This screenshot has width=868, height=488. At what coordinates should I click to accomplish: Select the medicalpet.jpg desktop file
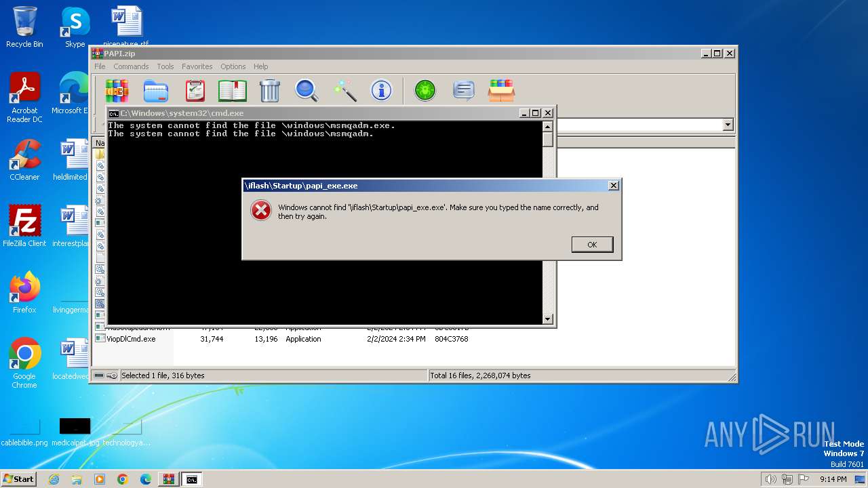[x=75, y=431]
